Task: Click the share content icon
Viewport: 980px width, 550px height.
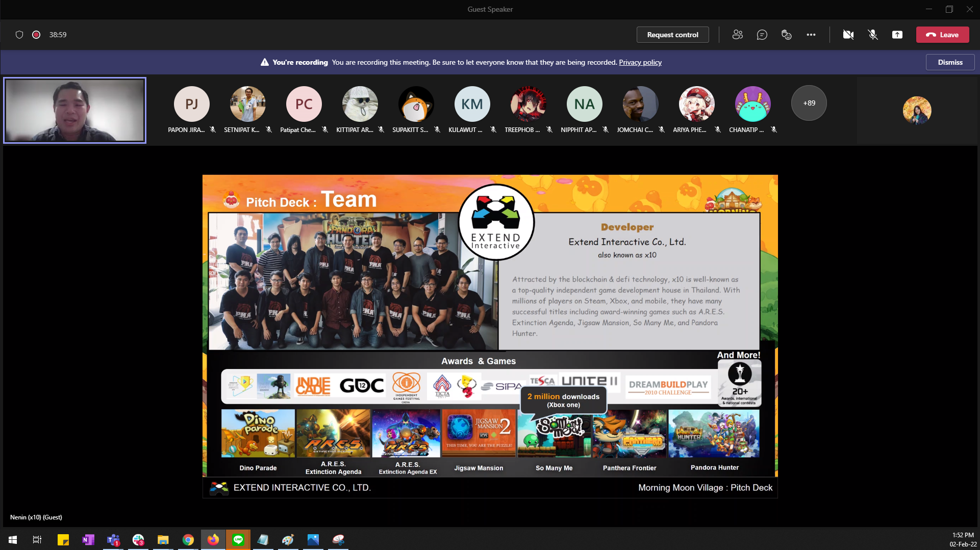Action: (897, 35)
